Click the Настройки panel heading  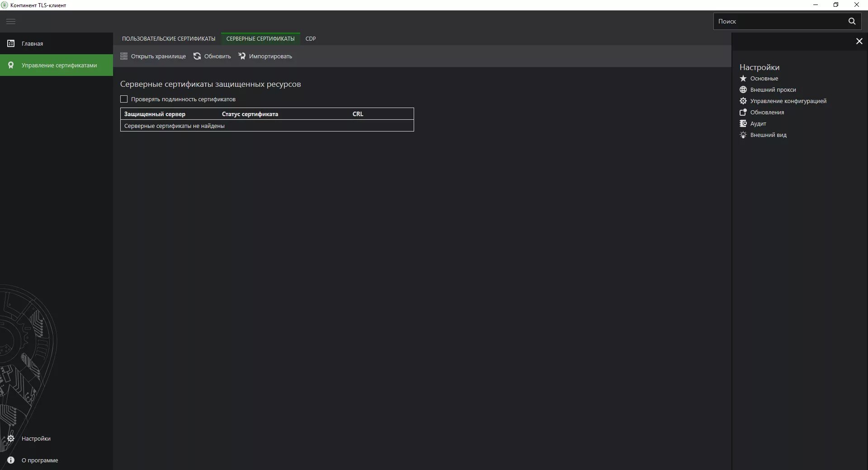pos(759,67)
